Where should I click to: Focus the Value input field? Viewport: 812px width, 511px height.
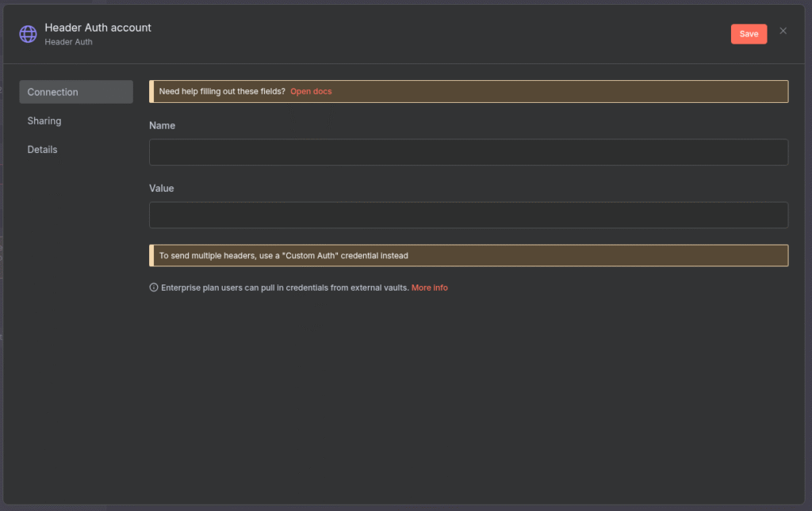[x=468, y=215]
